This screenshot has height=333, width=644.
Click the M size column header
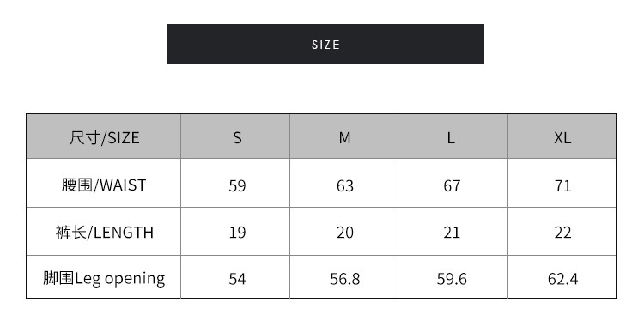click(x=344, y=138)
